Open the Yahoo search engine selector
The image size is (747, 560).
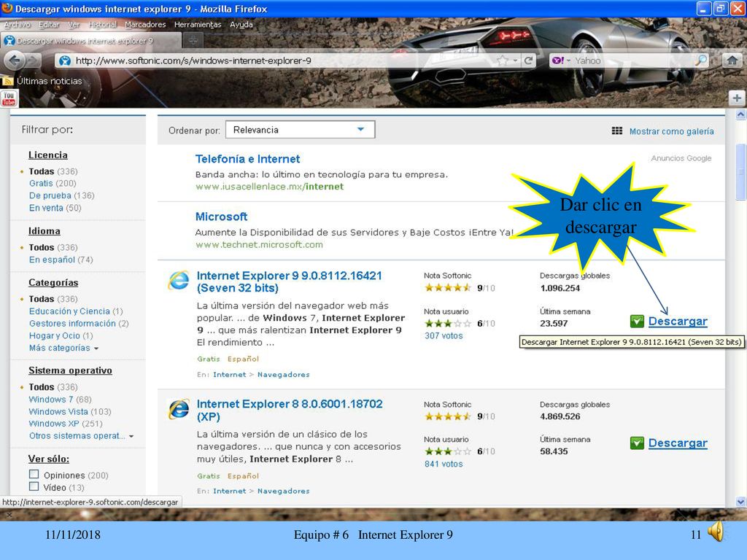(561, 61)
